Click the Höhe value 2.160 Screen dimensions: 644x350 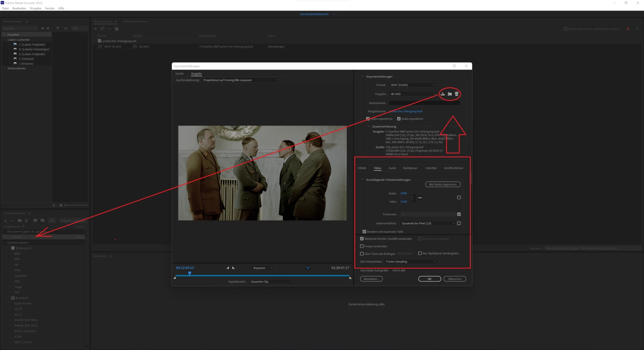(404, 202)
